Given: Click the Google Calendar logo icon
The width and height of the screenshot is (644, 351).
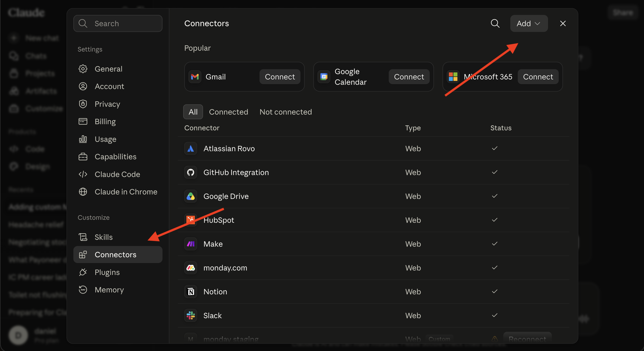Looking at the screenshot, I should [324, 77].
